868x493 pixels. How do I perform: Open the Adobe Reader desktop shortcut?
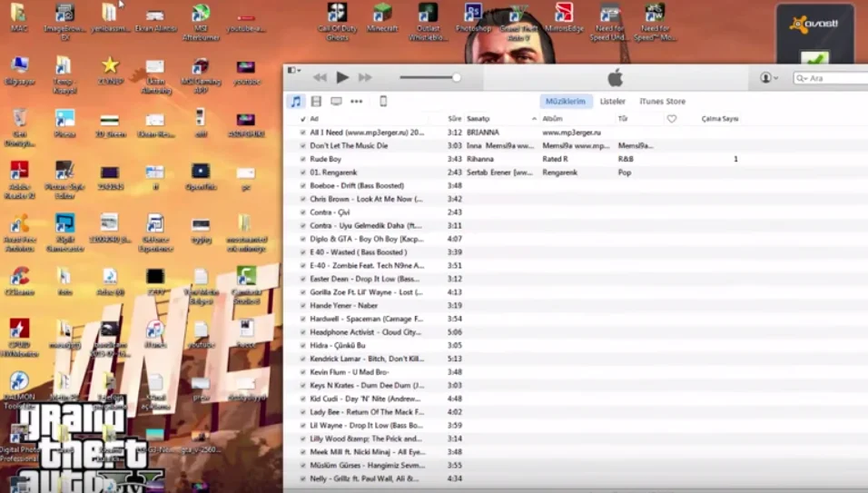tap(19, 181)
